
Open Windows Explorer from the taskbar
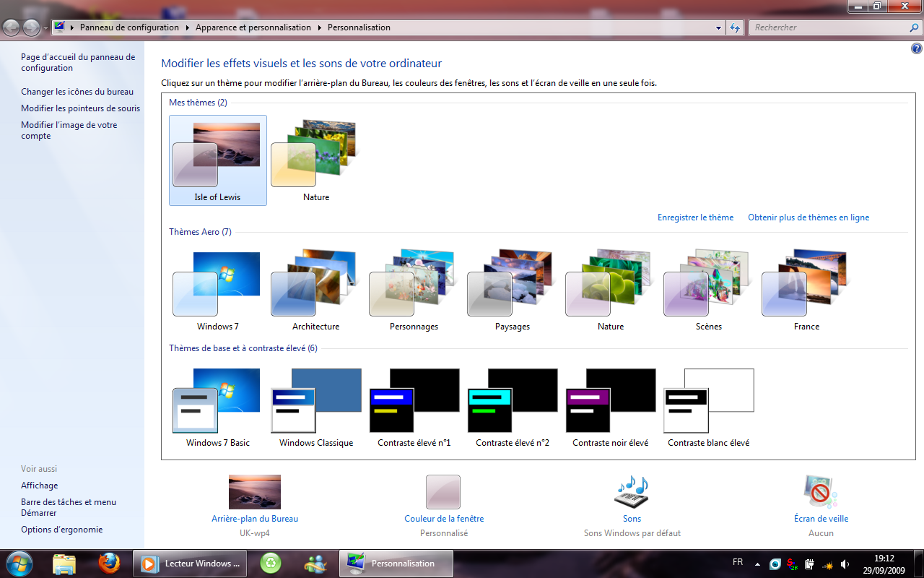(x=64, y=563)
